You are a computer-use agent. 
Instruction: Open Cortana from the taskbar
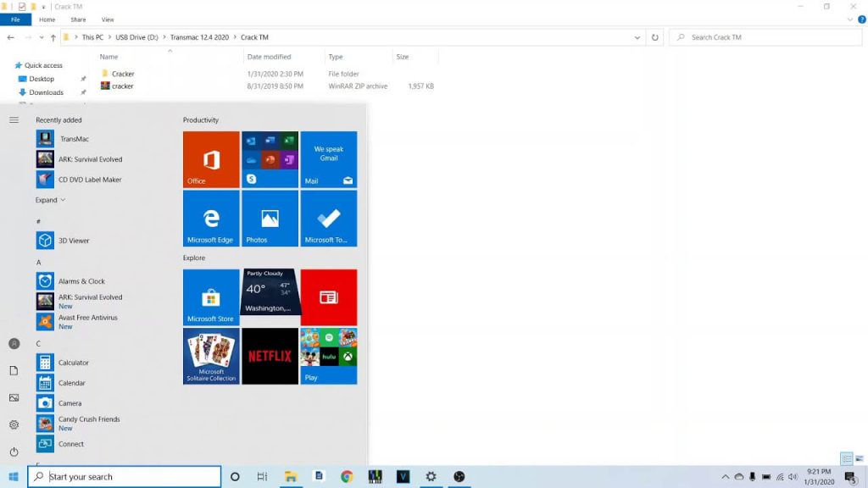point(235,476)
